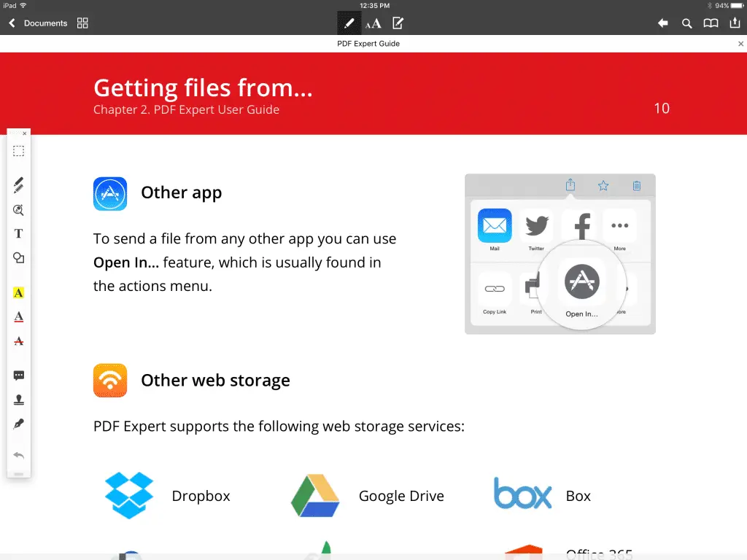This screenshot has width=747, height=560.
Task: Select the magnifier markup tool
Action: pyautogui.click(x=19, y=210)
